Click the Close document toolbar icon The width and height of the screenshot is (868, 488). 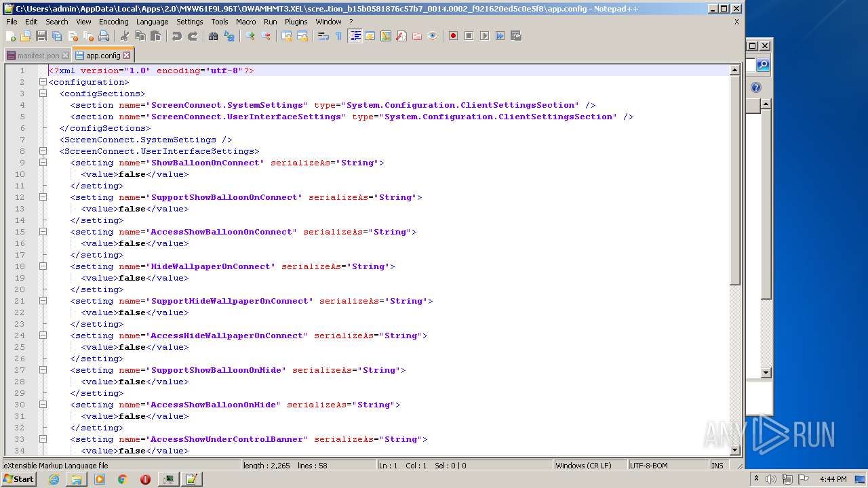tap(73, 36)
